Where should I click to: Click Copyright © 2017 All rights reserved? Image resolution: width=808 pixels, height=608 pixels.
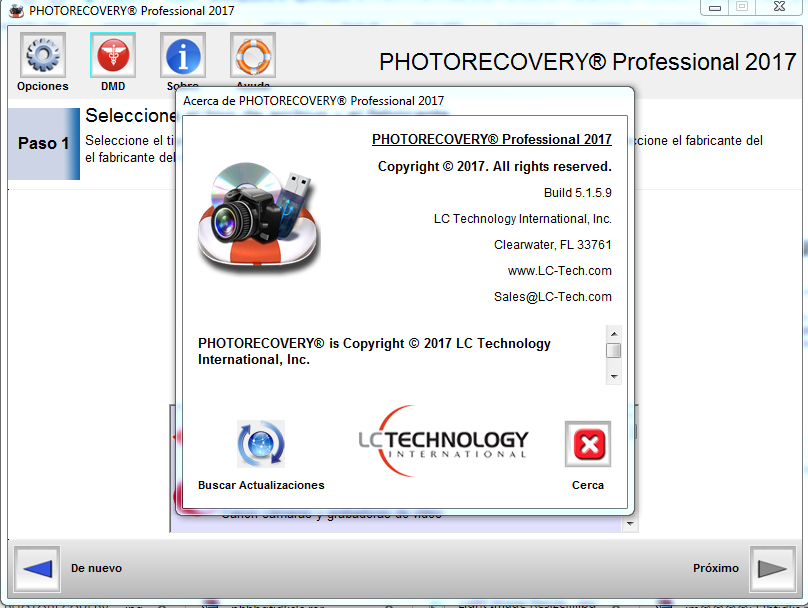tap(495, 166)
